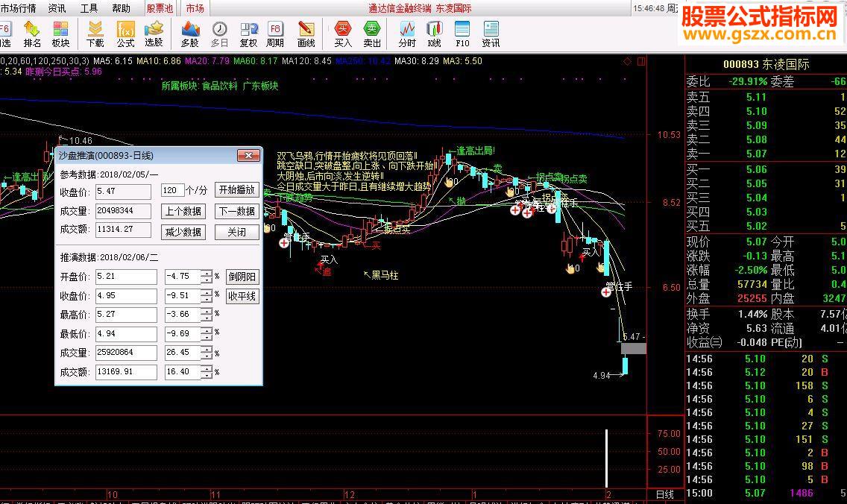Switch to the 市场 tab
Image resolution: width=847 pixels, height=504 pixels.
pyautogui.click(x=195, y=8)
